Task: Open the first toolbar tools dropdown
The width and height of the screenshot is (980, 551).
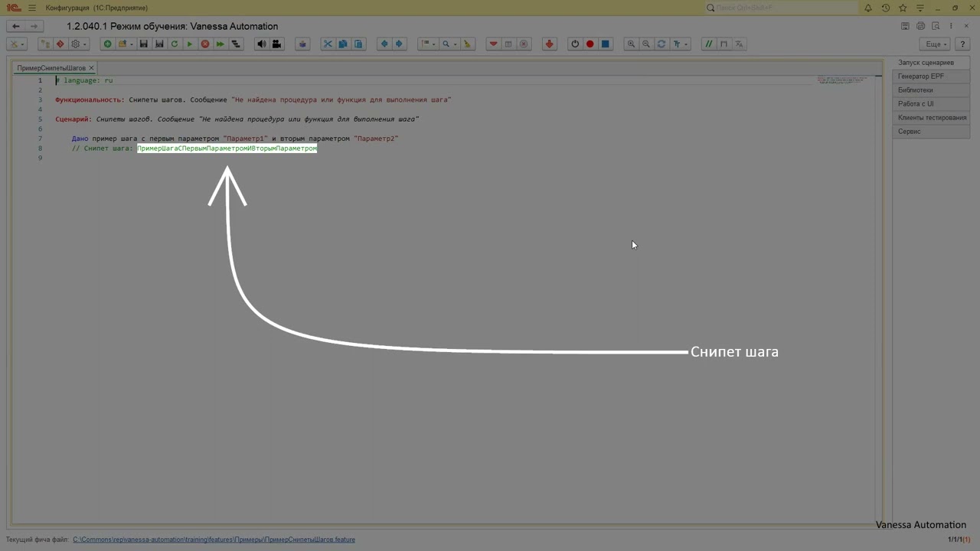Action: 17,44
